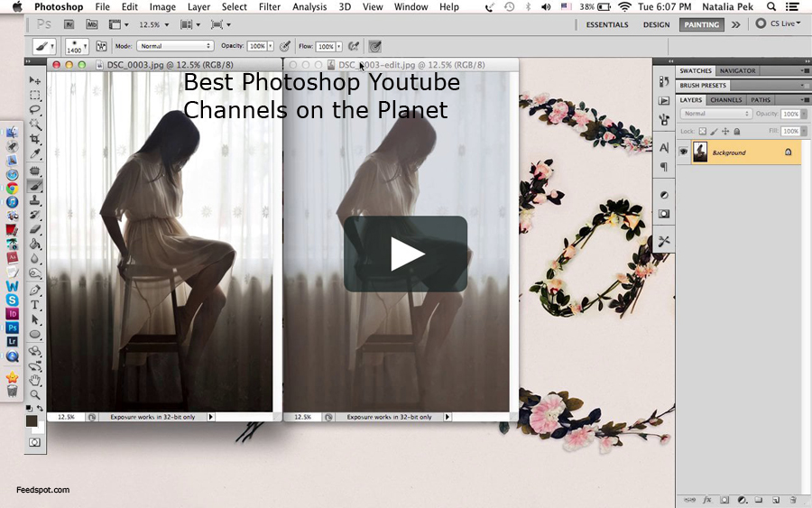The width and height of the screenshot is (812, 508).
Task: Select the Dodge tool
Action: click(34, 272)
